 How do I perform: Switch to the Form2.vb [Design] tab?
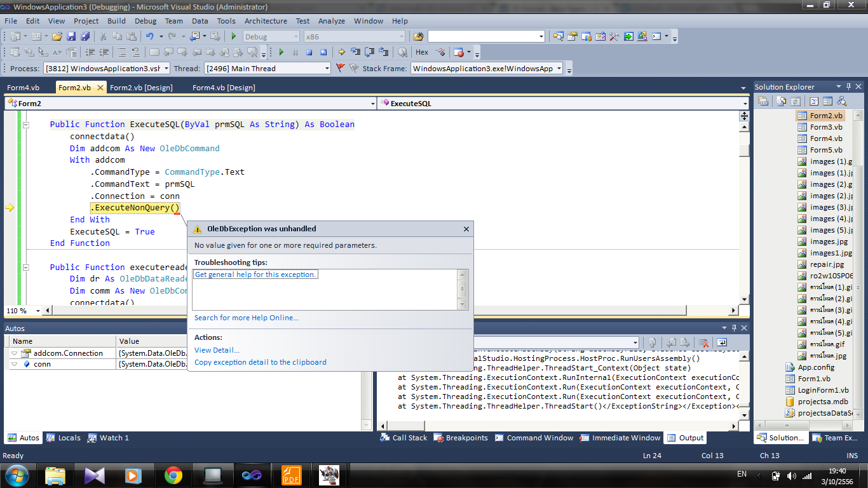141,88
